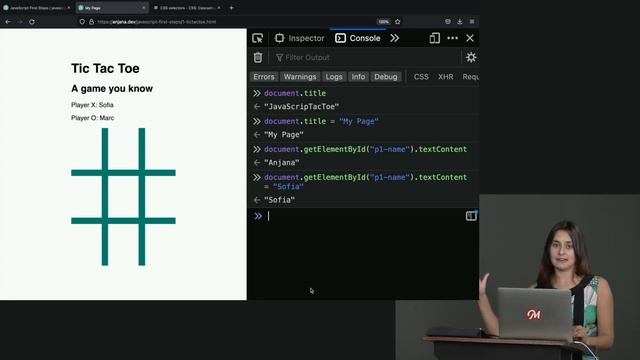
Task: Click the center square of the board
Action: tap(123, 197)
